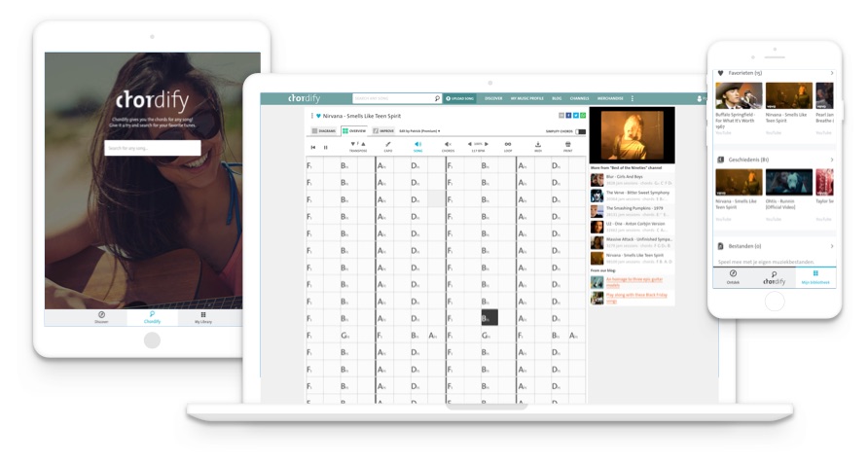This screenshot has width=868, height=464.
Task: Toggle the Simplify Chords switch
Action: tap(580, 131)
